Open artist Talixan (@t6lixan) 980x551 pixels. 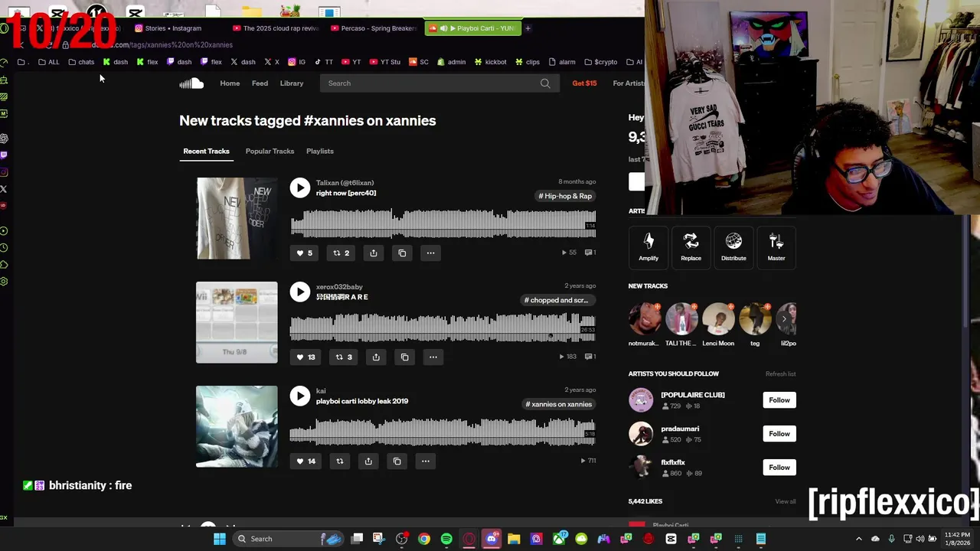[x=345, y=183]
